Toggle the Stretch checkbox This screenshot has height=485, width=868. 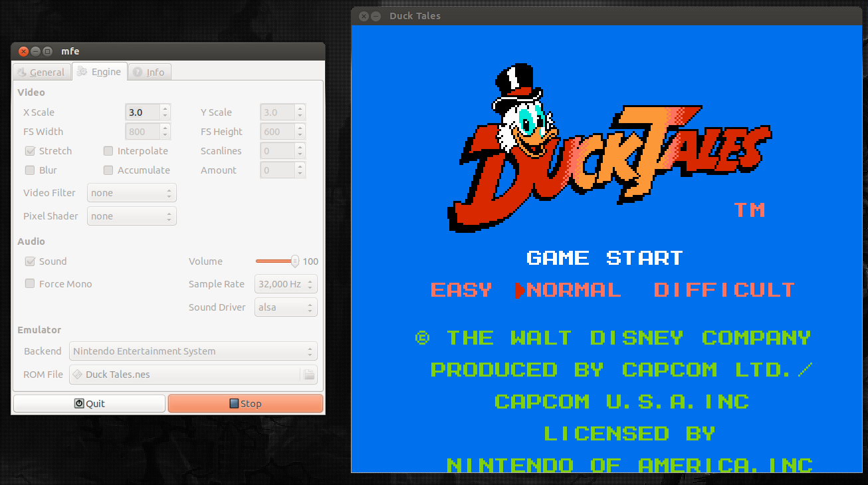pyautogui.click(x=30, y=151)
